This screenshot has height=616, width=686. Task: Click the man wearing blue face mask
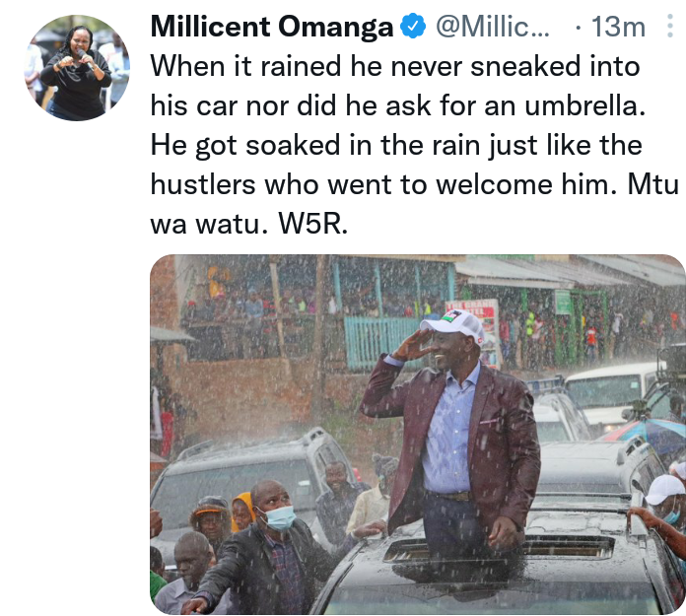point(271,547)
